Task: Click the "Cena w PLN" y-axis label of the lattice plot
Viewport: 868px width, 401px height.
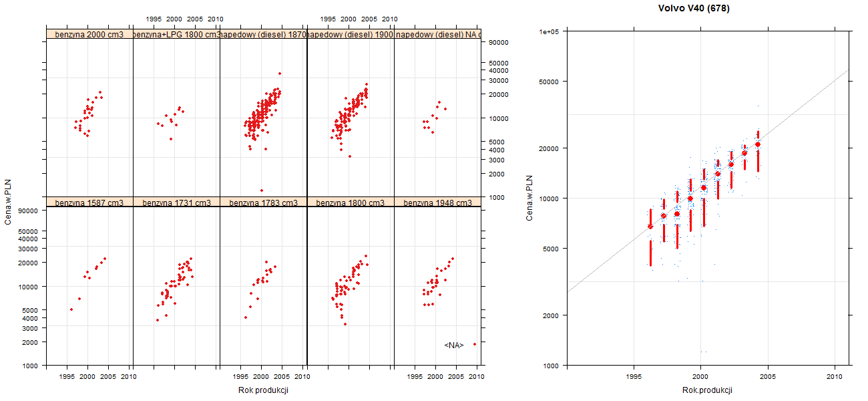Action: pyautogui.click(x=9, y=202)
